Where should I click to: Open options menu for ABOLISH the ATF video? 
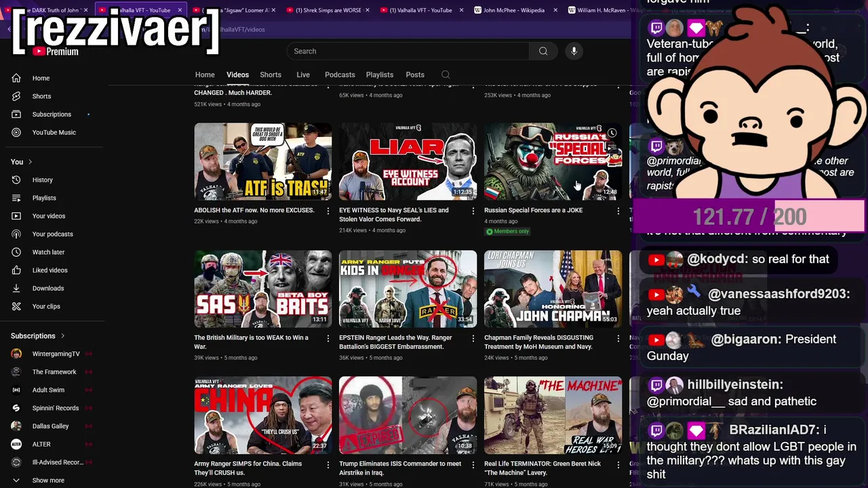click(328, 211)
